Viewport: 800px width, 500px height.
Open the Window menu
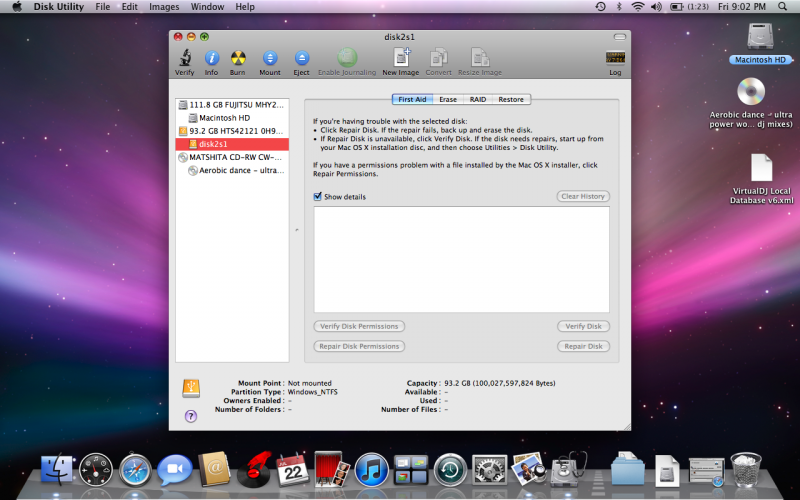click(x=207, y=7)
